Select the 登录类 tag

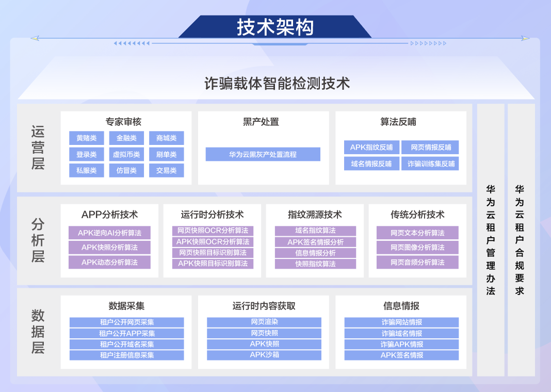87,154
